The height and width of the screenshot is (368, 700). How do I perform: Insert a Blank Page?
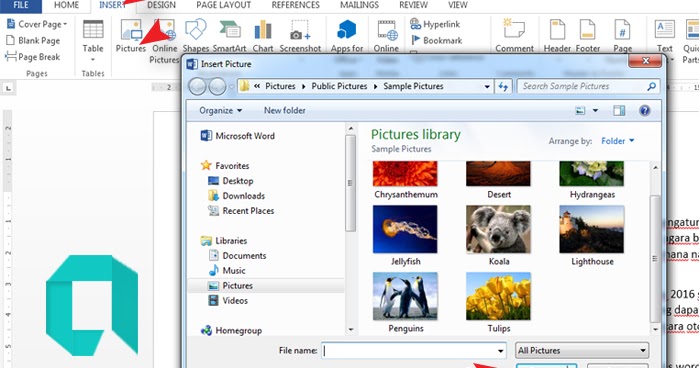tap(33, 41)
